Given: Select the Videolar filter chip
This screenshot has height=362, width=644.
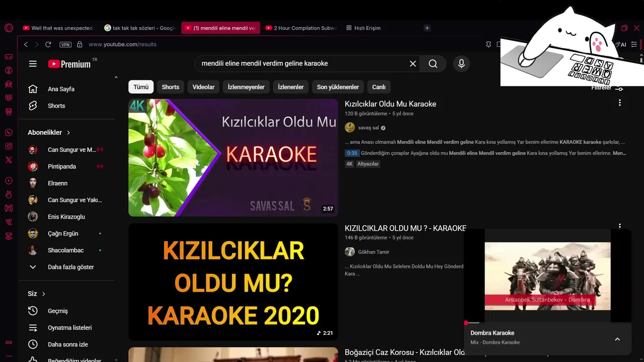Looking at the screenshot, I should (203, 87).
